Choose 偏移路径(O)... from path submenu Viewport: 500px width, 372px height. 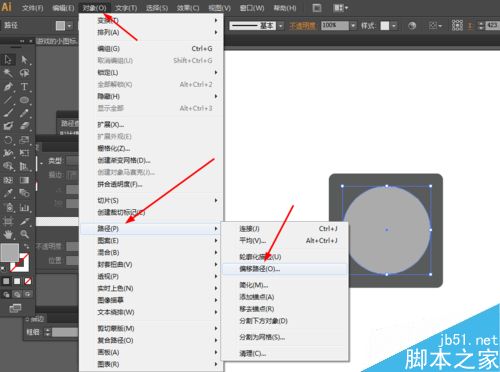pyautogui.click(x=284, y=269)
